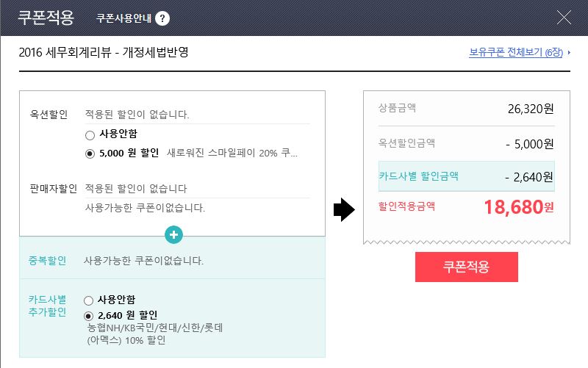Click the 18,680원 final discounted amount
The height and width of the screenshot is (368, 588).
(x=518, y=207)
